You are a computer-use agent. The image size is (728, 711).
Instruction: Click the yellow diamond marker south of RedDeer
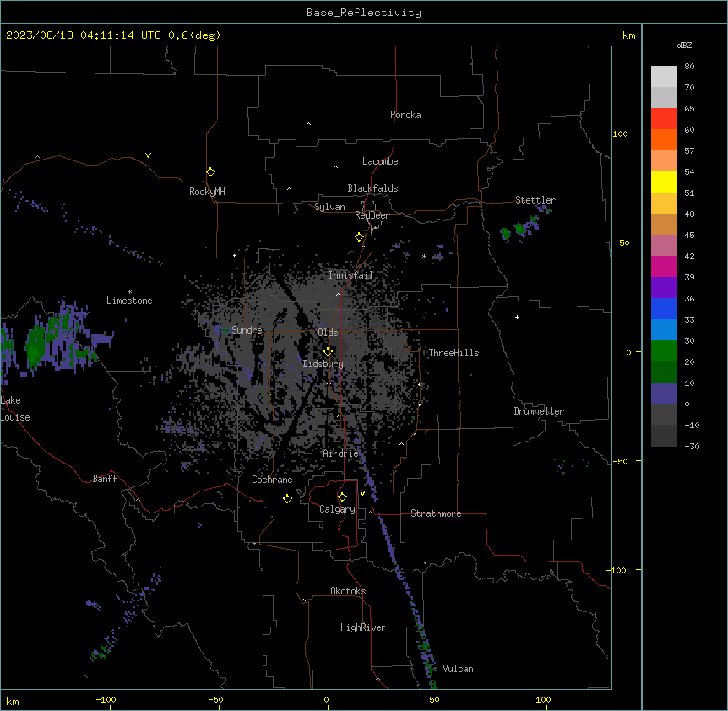(359, 237)
